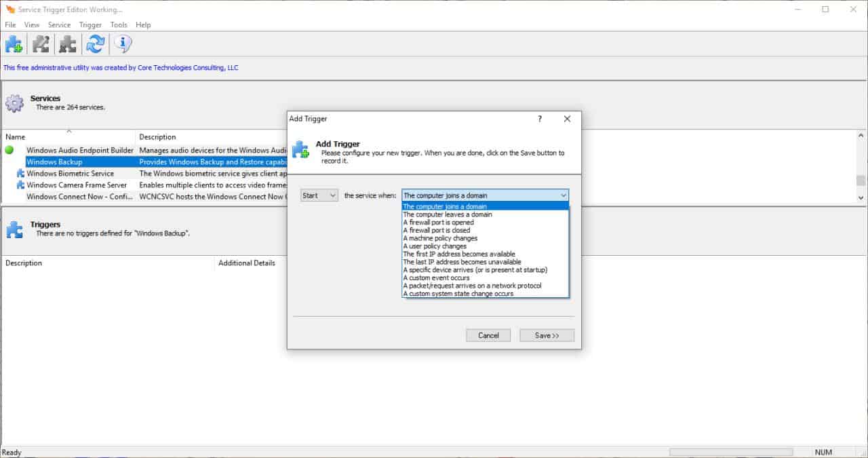Open the Start action dropdown

(x=319, y=195)
